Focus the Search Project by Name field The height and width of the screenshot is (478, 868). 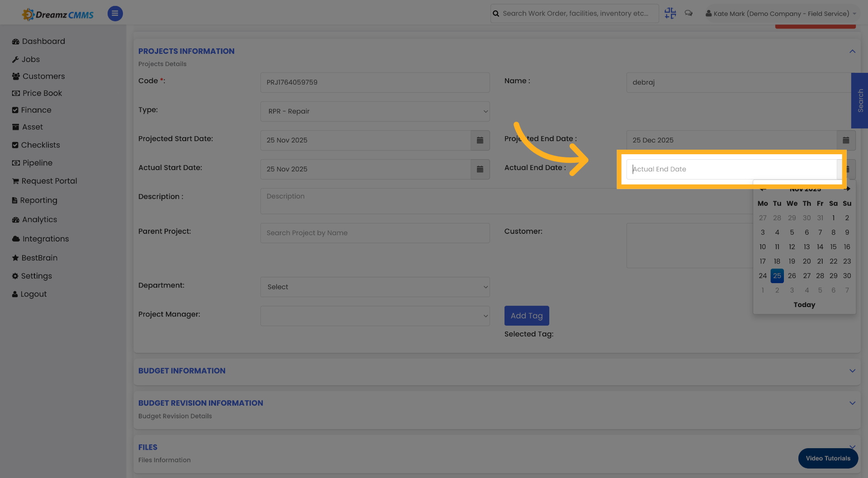pos(375,233)
